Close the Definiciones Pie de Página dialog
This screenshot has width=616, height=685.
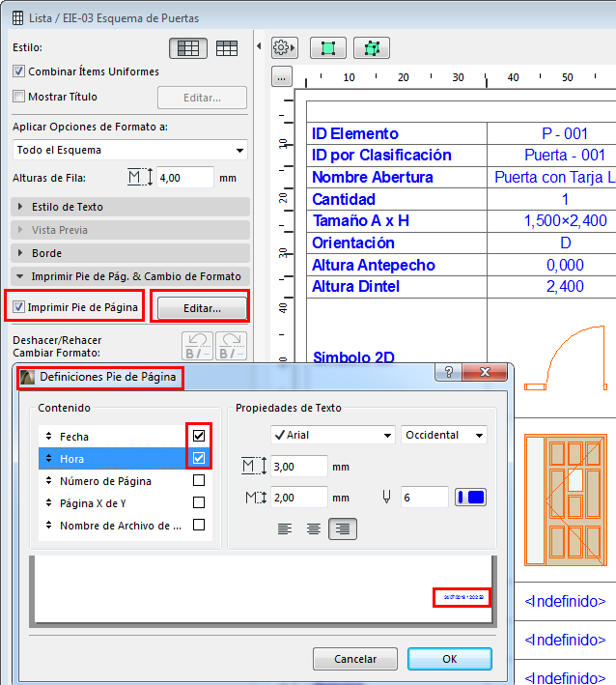[485, 372]
